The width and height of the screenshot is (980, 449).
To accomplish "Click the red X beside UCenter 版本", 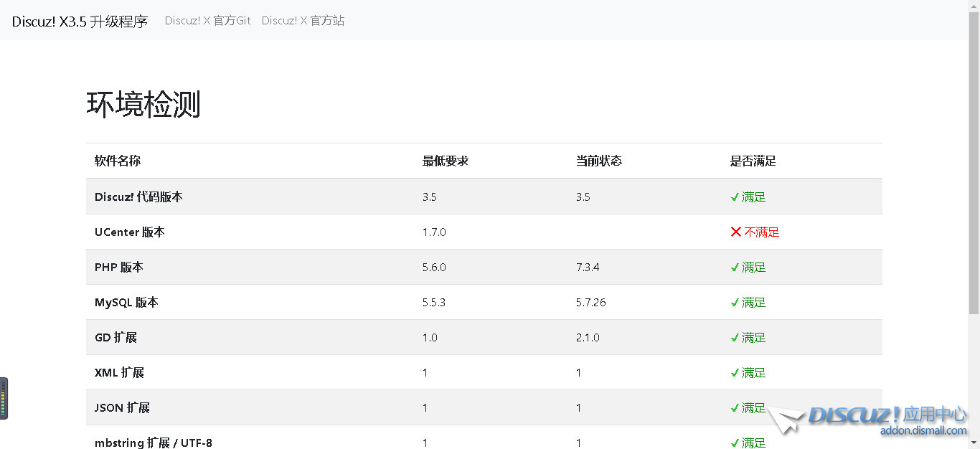I will pos(735,232).
